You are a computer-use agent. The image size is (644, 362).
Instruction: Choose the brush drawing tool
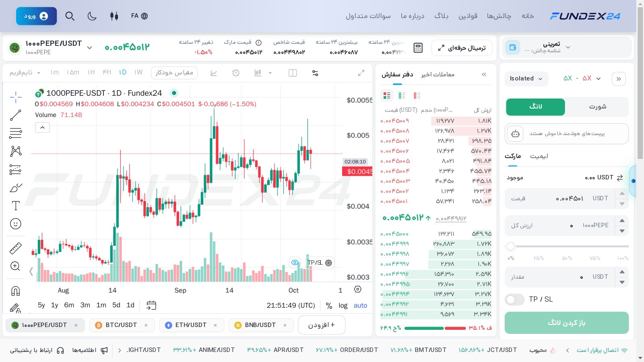pyautogui.click(x=16, y=187)
